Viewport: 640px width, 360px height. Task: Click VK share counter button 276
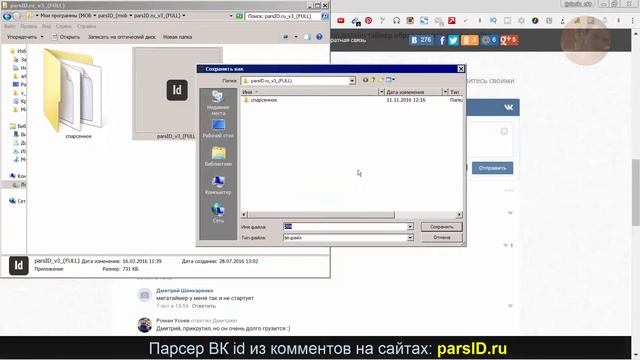[x=421, y=40]
